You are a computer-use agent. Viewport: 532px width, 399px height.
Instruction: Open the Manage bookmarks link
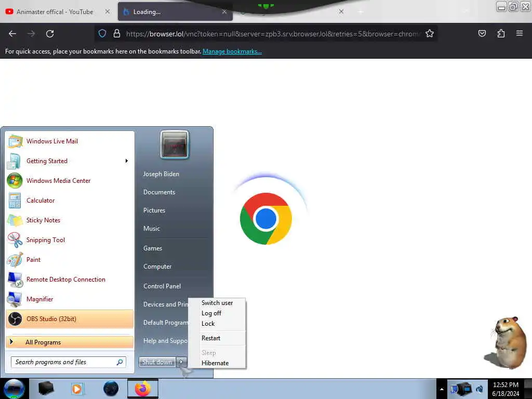pyautogui.click(x=232, y=51)
